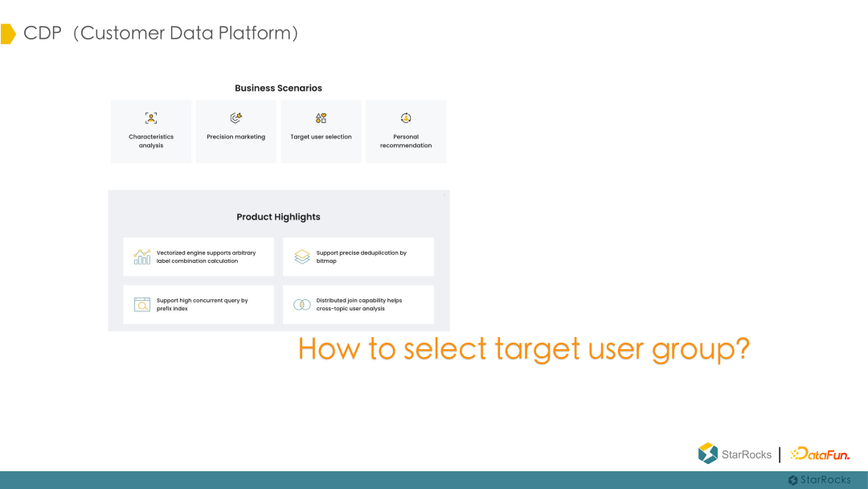Click 'How to select target user group?' text
This screenshot has height=489, width=868.
[x=524, y=349]
